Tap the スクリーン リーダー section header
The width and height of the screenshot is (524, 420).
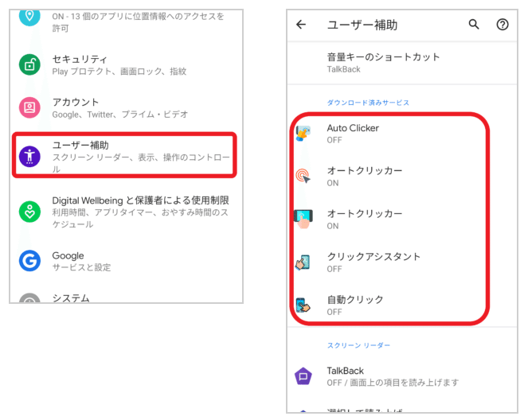pyautogui.click(x=358, y=345)
